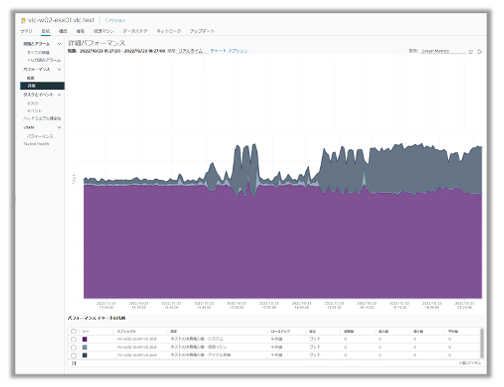Select the 監視 (Monitor) tab
Image resolution: width=504 pixels, height=387 pixels.
46,31
